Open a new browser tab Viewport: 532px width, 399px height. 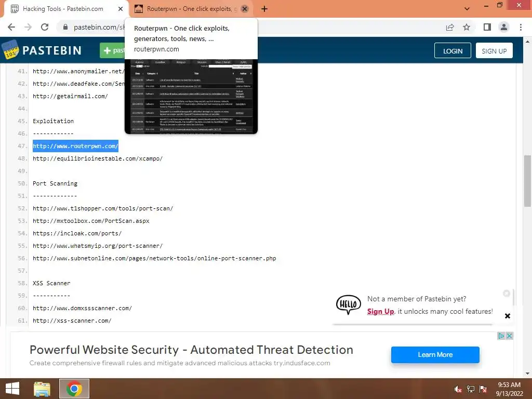point(264,9)
